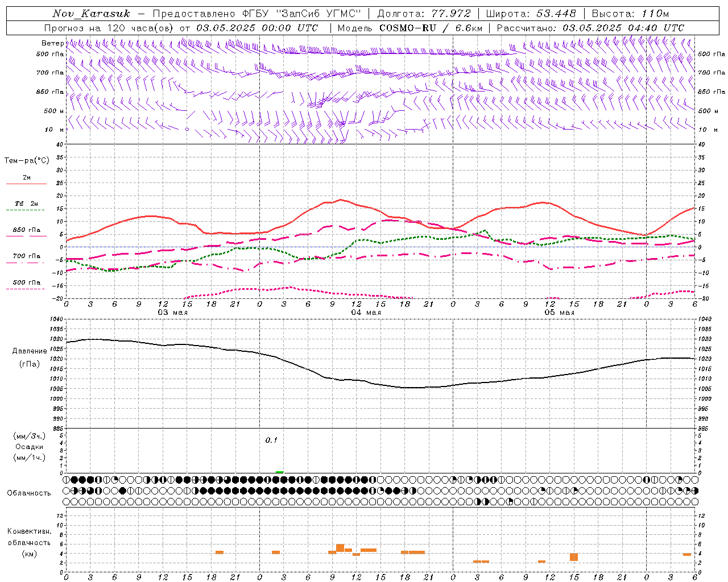The width and height of the screenshot is (728, 582).
Task: Select the Тем-ра(°C) panel label
Action: 27,161
